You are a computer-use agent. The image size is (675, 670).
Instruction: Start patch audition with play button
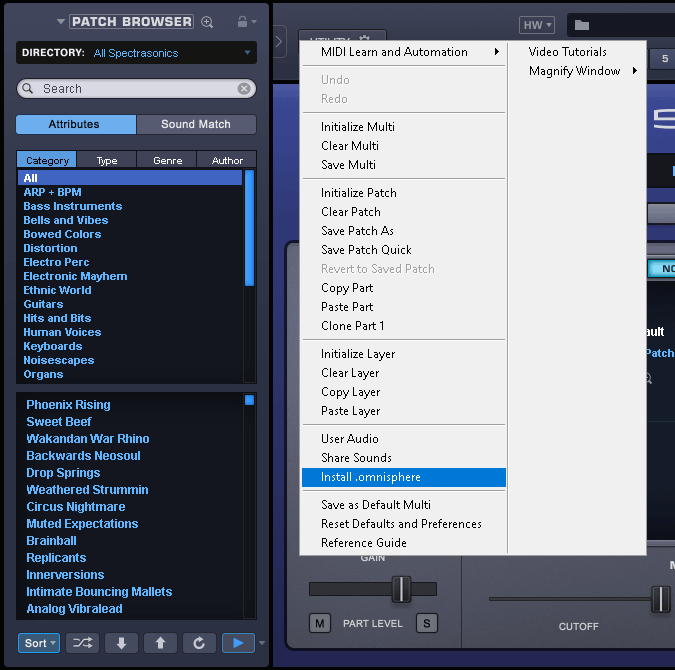pos(238,643)
